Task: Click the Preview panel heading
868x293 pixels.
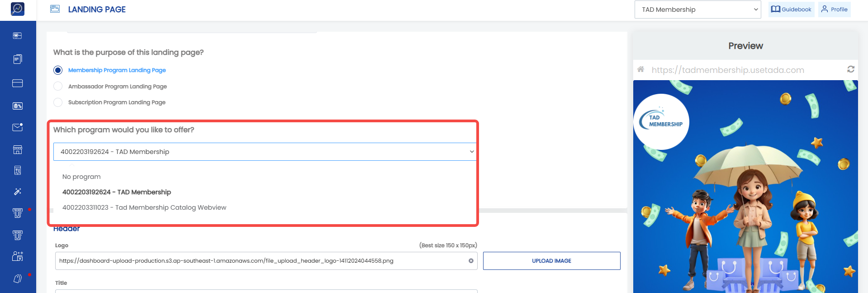Action: tap(745, 46)
